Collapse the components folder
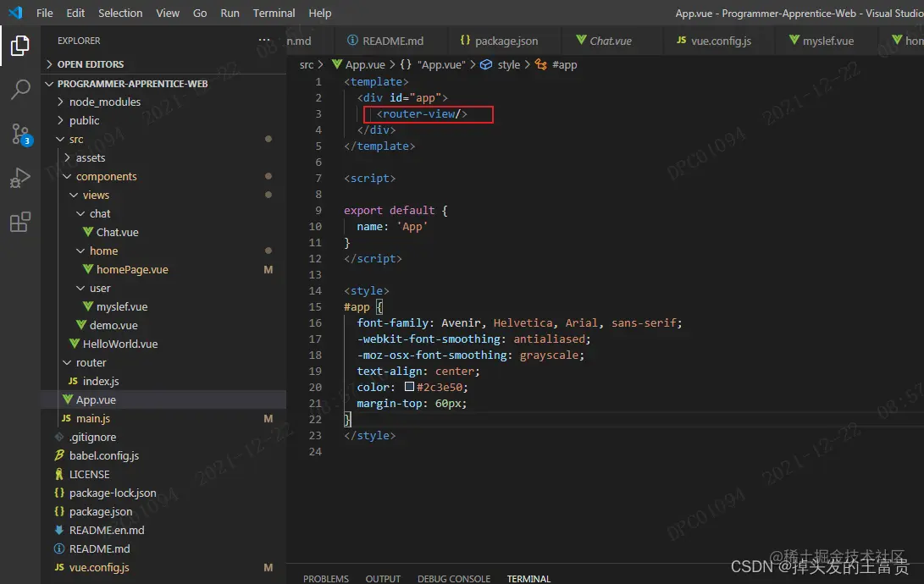924x584 pixels. tap(67, 176)
